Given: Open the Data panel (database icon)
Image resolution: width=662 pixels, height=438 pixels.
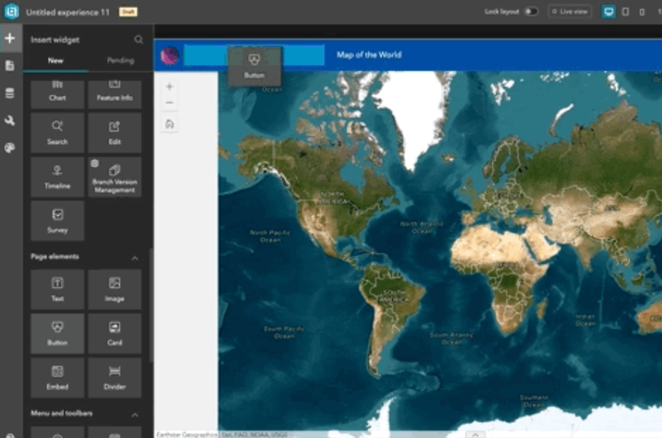Looking at the screenshot, I should (10, 93).
